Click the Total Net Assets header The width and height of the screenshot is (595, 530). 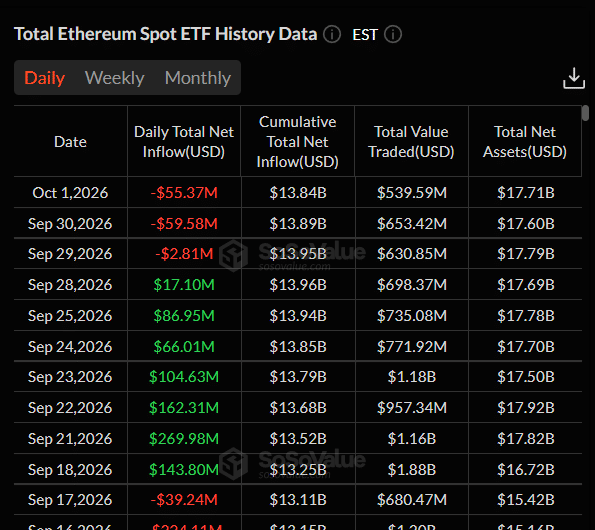525,142
